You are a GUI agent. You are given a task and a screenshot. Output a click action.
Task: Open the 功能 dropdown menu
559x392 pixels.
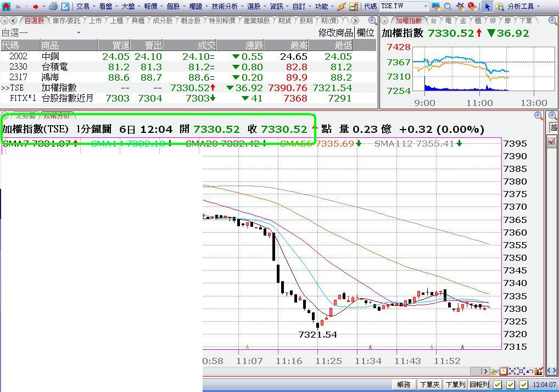click(x=324, y=7)
